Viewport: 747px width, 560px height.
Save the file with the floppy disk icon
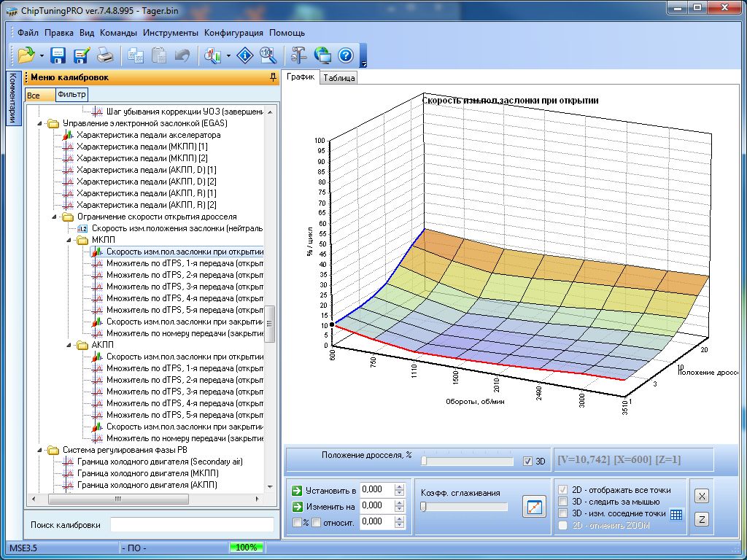click(x=58, y=55)
